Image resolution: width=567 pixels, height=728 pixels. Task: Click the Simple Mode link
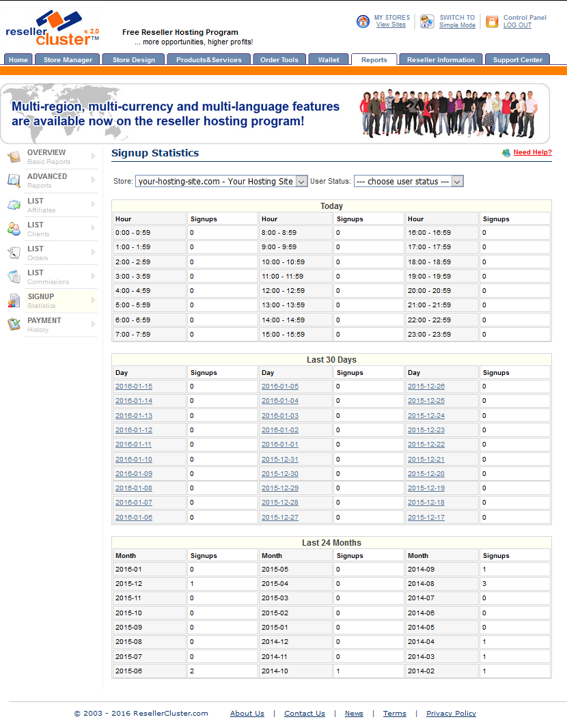[x=458, y=25]
